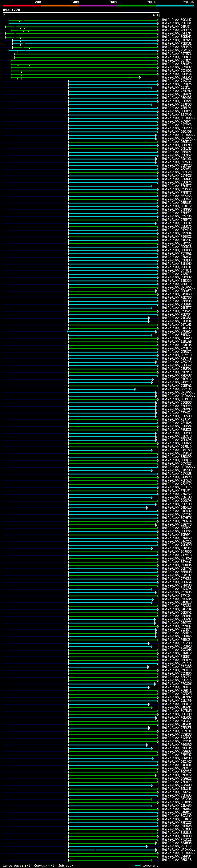The height and width of the screenshot is (868, 197).
Task: Click label UniRef100_A4VI53
Action: coord(177,450)
